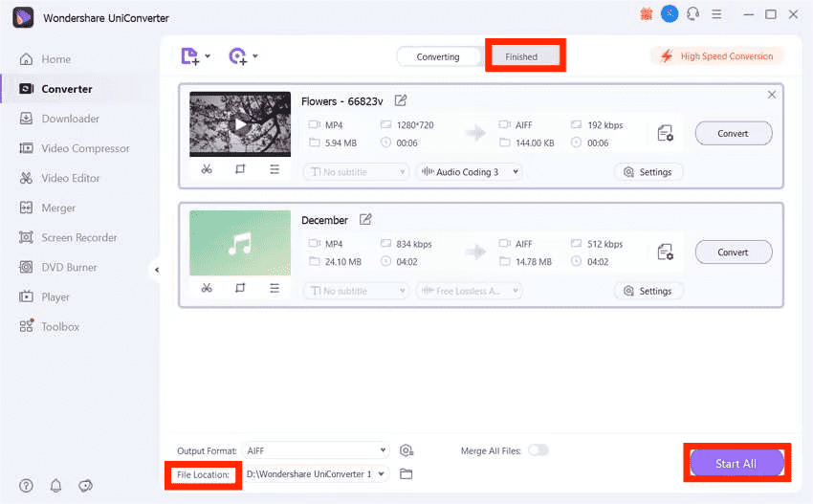Open the Player section
Image resolution: width=813 pixels, height=504 pixels.
pos(44,297)
